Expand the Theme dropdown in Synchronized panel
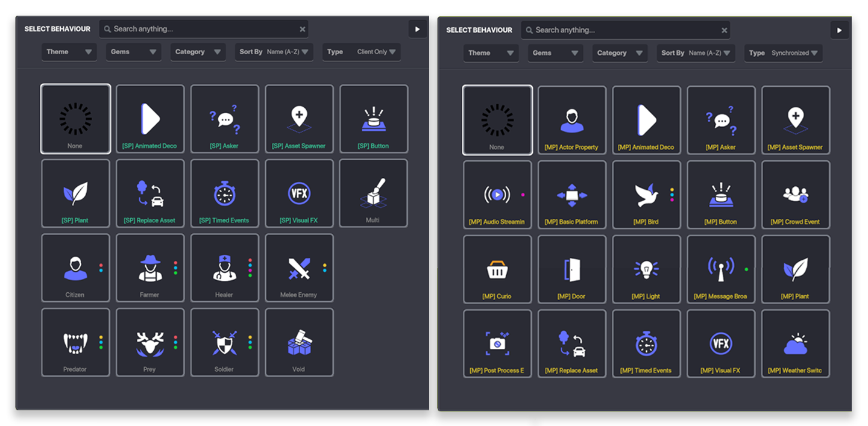 click(491, 53)
